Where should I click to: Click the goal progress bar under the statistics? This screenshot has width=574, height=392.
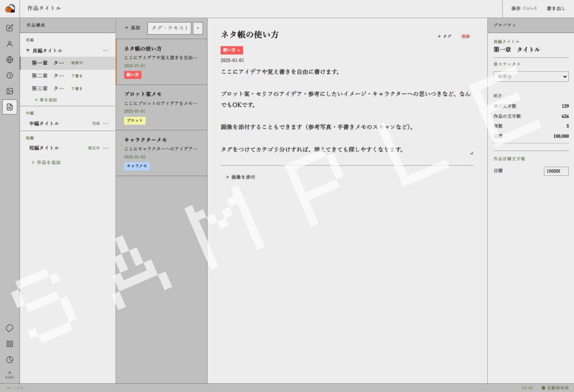point(531,143)
